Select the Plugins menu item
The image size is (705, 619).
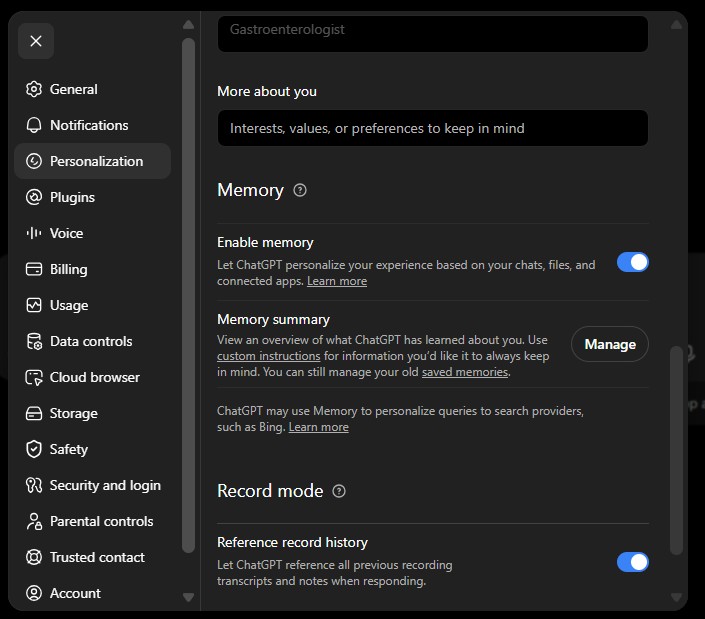pos(92,197)
